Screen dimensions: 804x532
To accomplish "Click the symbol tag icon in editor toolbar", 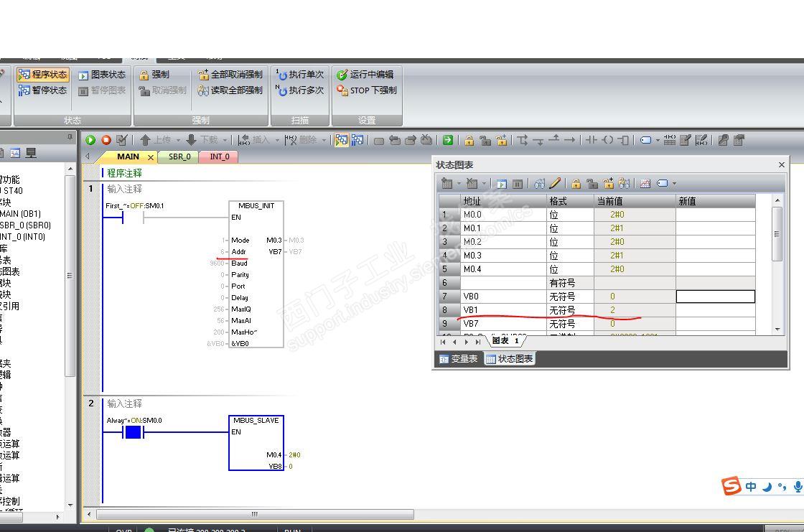I will click(645, 140).
